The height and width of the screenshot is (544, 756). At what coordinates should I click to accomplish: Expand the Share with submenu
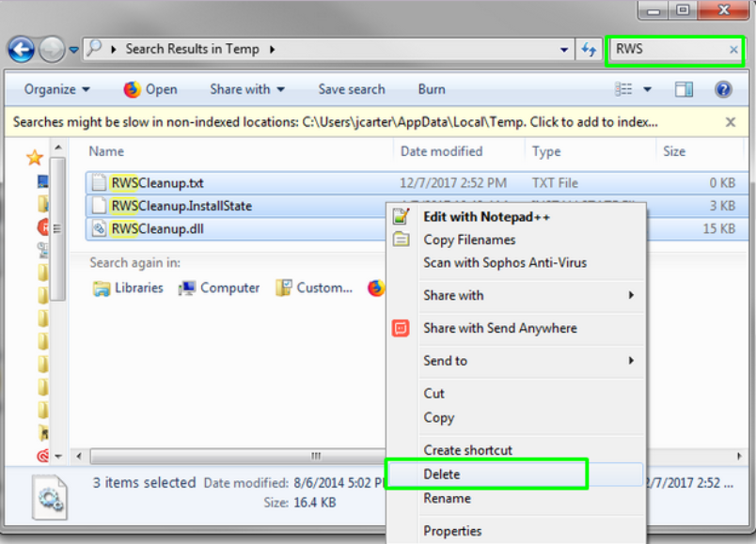453,295
